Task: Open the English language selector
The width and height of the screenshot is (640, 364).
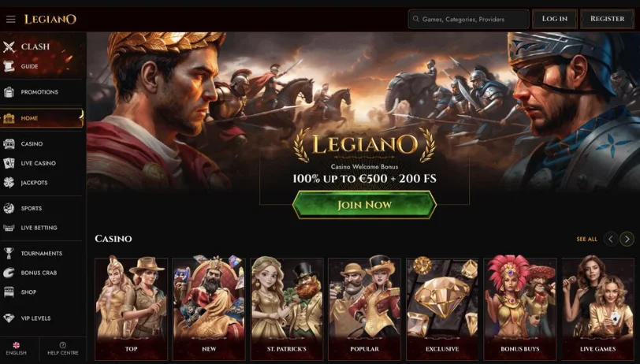Action: (17, 349)
